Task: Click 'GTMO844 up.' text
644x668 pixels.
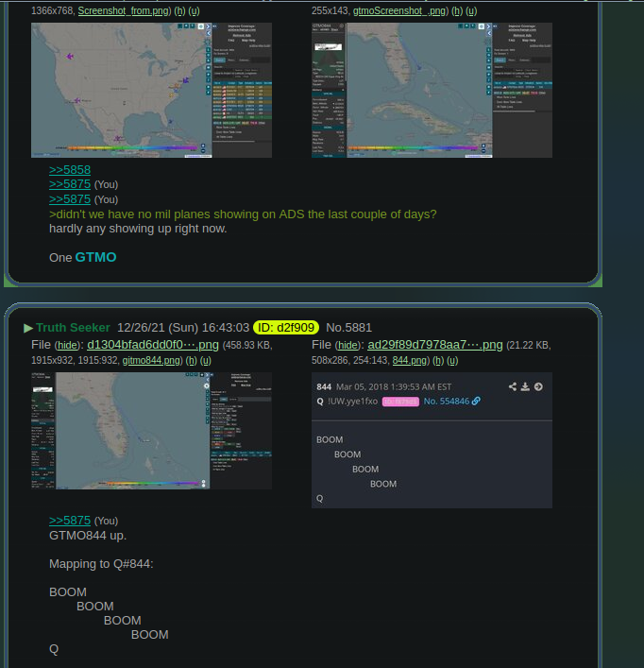Action: point(88,535)
